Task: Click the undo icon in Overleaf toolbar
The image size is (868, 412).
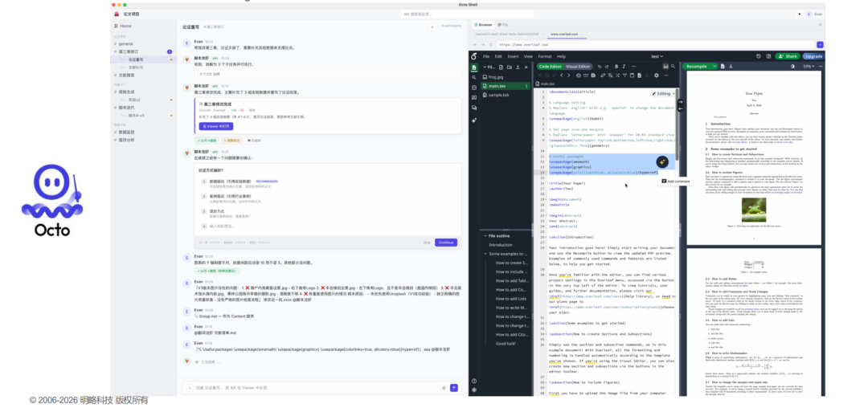Action: [x=599, y=67]
